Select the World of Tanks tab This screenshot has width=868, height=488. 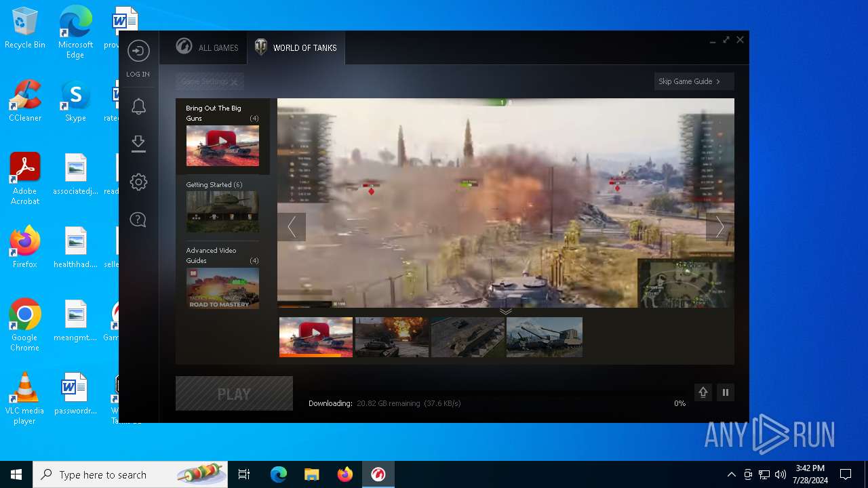coord(296,47)
